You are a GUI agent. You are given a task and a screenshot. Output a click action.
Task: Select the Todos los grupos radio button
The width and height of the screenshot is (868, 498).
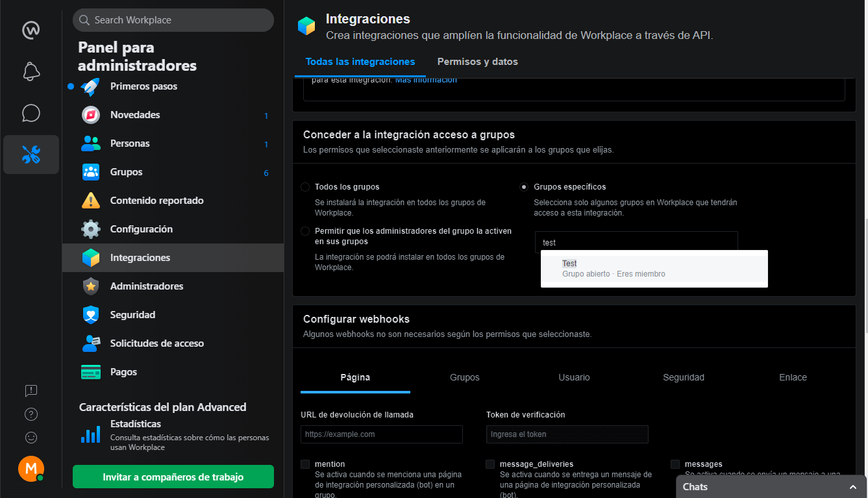point(305,187)
